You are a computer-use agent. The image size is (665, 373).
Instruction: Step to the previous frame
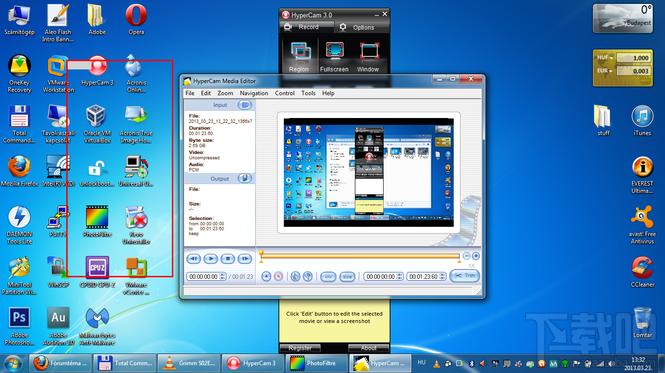[x=193, y=258]
